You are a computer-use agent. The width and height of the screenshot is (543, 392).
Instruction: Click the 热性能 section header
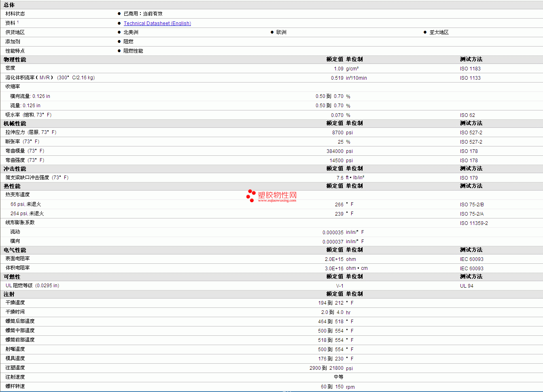tap(12, 186)
